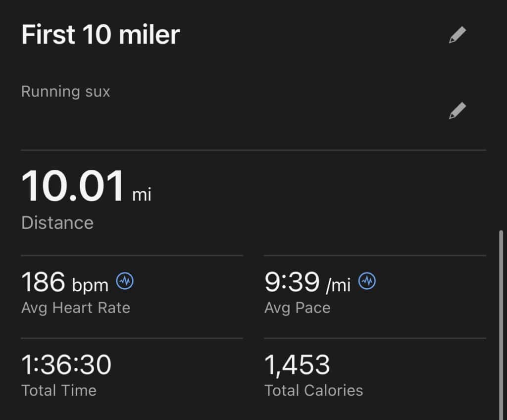Click the "Total Time" label
Viewport: 507px width, 420px height.
pyautogui.click(x=59, y=390)
